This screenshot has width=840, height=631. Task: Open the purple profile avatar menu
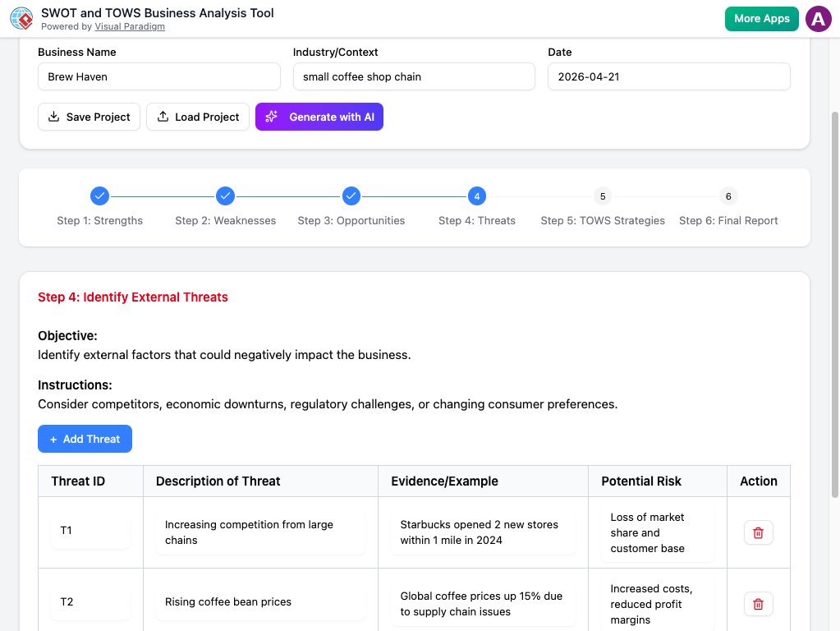(x=819, y=18)
